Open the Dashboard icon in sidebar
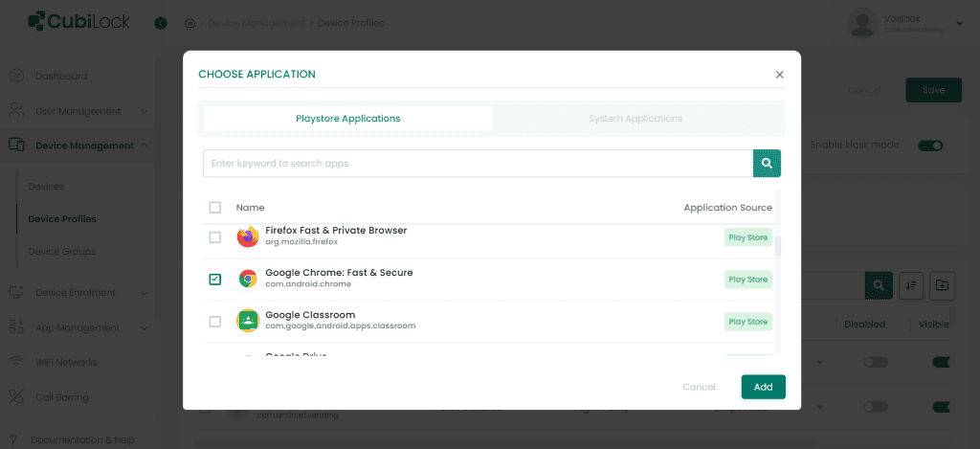Viewport: 980px width, 449px height. (x=17, y=77)
